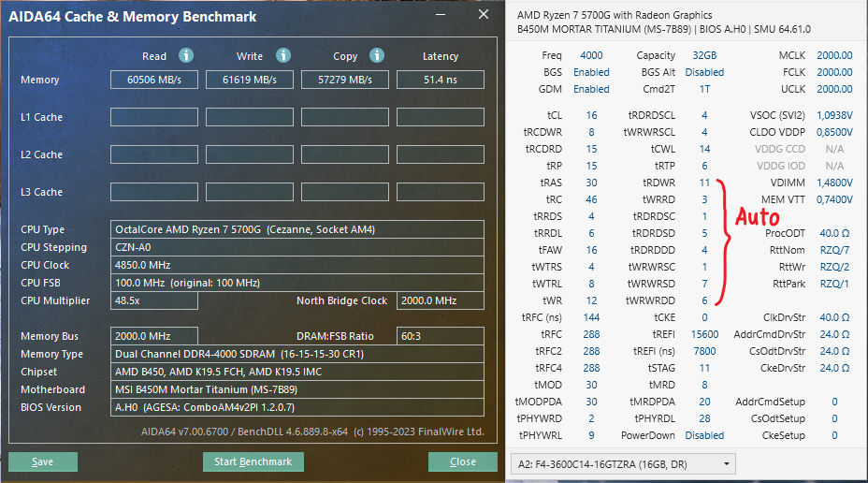Click Memory Bus value 2000.0 MHz

[154, 336]
